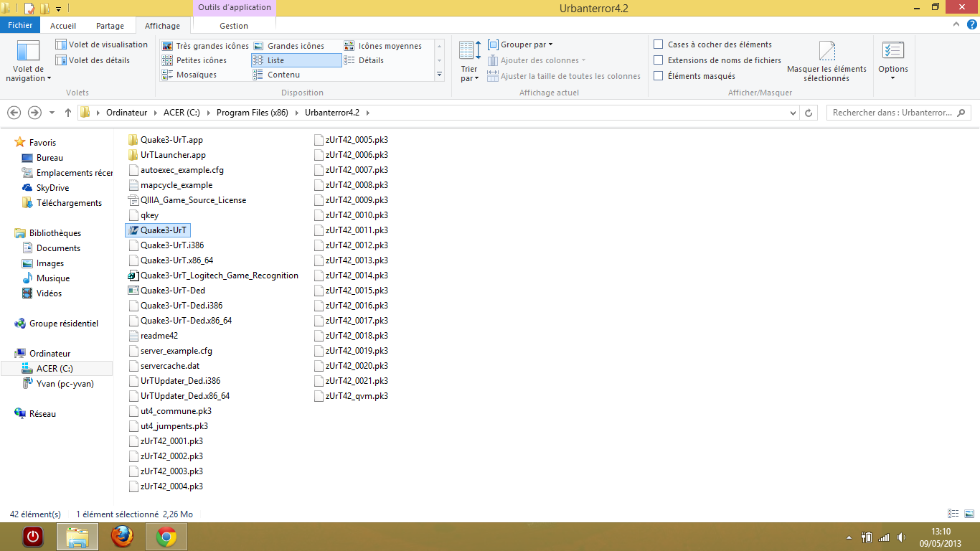The image size is (980, 551).
Task: Open Google Chrome from the taskbar
Action: (166, 537)
